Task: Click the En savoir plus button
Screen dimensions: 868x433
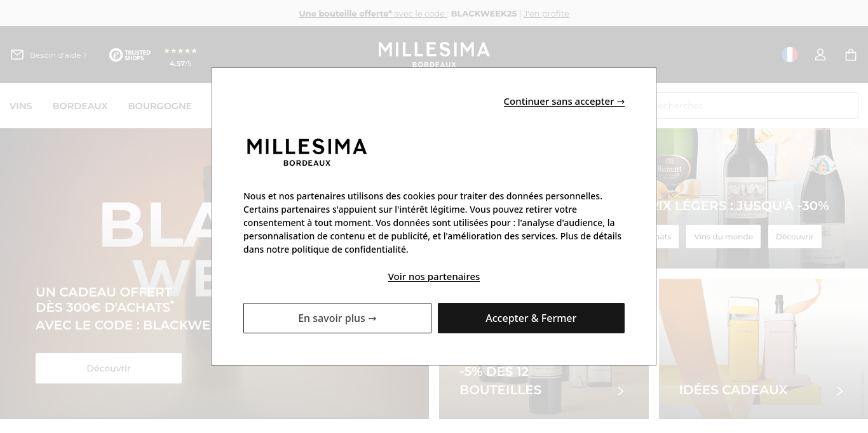Action: point(337,318)
